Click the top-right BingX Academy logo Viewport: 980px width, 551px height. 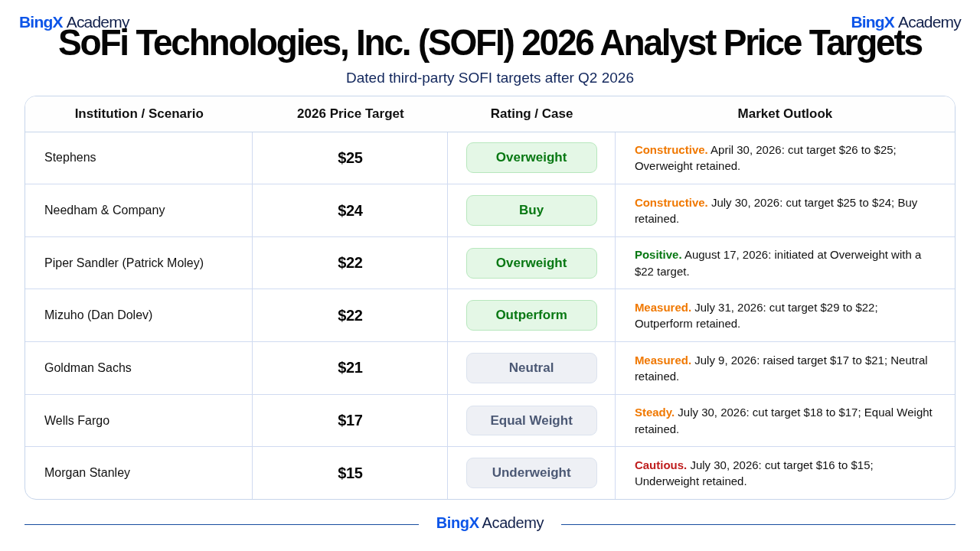(906, 22)
